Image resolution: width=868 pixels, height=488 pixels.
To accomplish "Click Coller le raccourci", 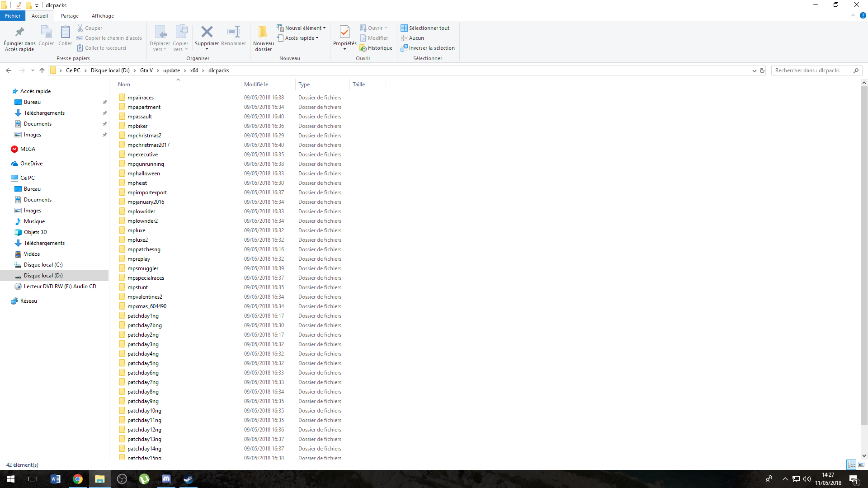I will coord(101,48).
